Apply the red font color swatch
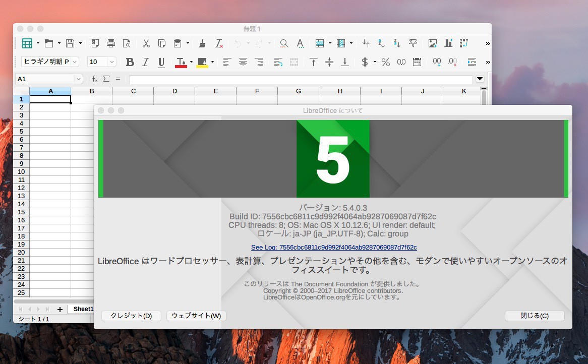Viewport: 588px width, 364px height. pyautogui.click(x=181, y=62)
